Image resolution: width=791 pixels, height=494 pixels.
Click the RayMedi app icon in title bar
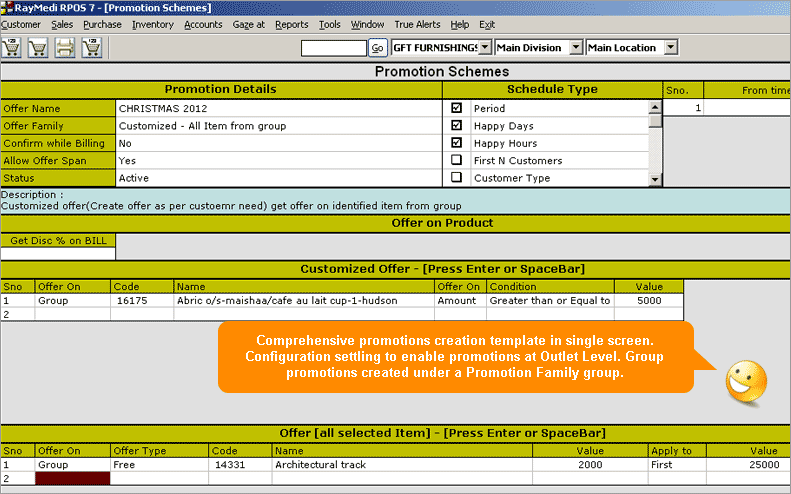coord(7,7)
